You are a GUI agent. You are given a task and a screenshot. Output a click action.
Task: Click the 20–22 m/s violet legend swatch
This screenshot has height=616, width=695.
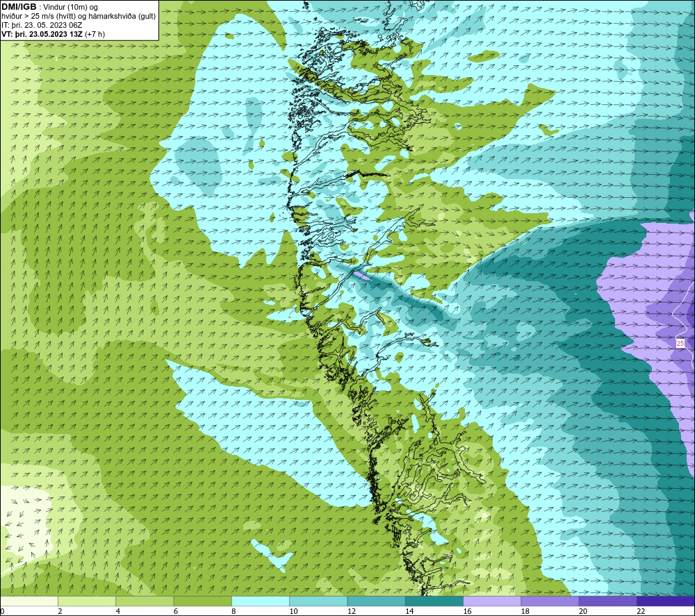click(x=607, y=601)
